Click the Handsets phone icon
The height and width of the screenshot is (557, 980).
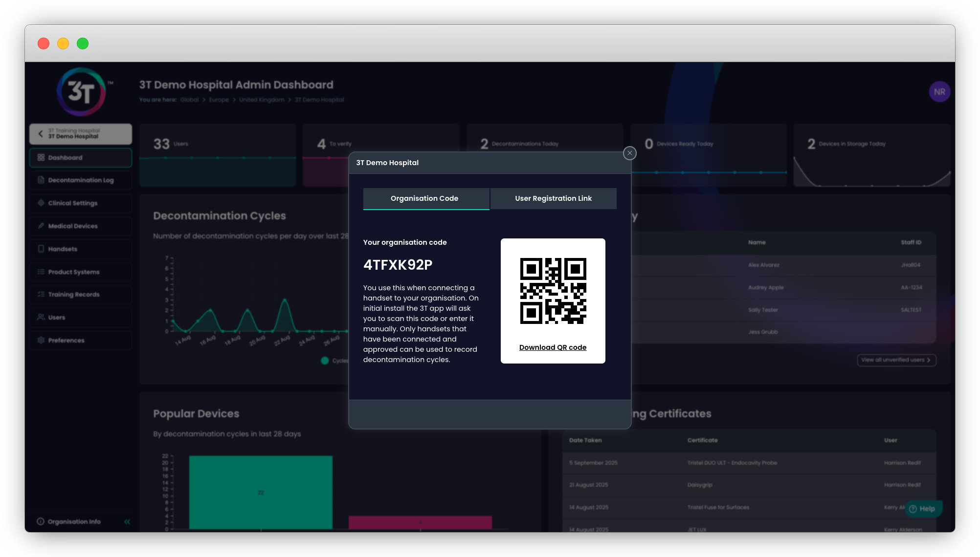pyautogui.click(x=41, y=249)
